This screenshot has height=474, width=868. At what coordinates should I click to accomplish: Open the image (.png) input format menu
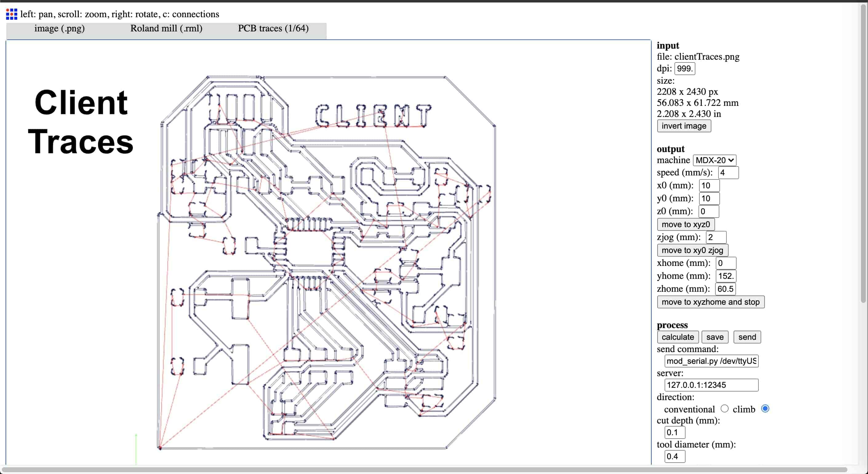(59, 28)
